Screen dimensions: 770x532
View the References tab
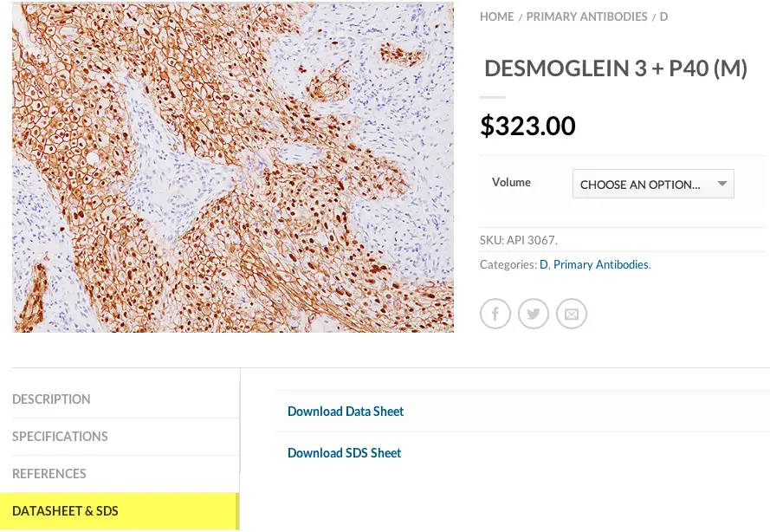coord(49,474)
